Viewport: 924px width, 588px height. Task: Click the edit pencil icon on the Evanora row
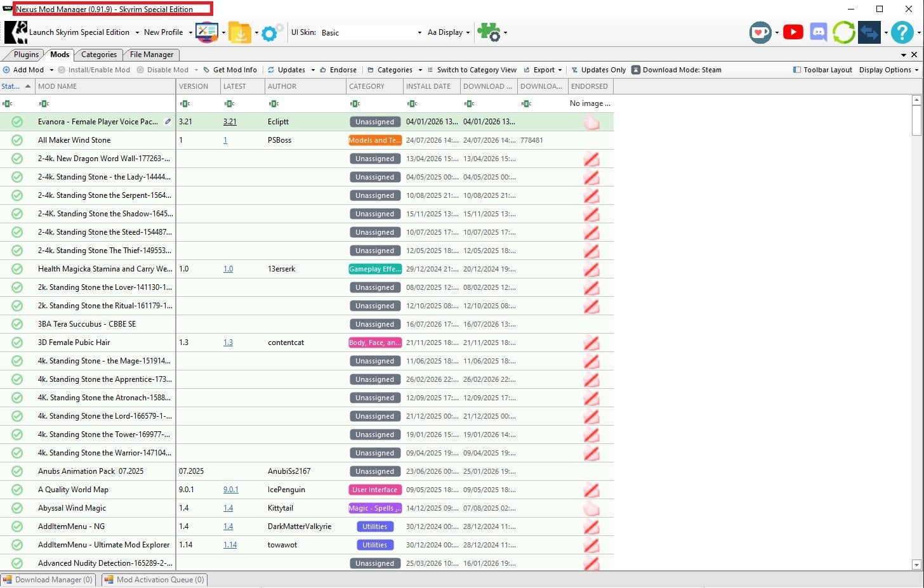tap(168, 121)
